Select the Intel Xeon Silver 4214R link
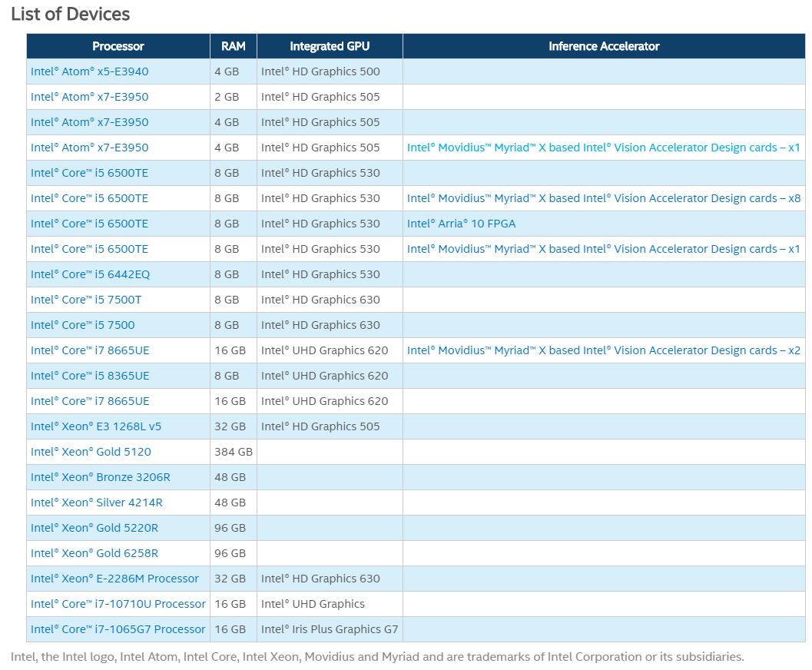Image resolution: width=812 pixels, height=670 pixels. coord(97,502)
